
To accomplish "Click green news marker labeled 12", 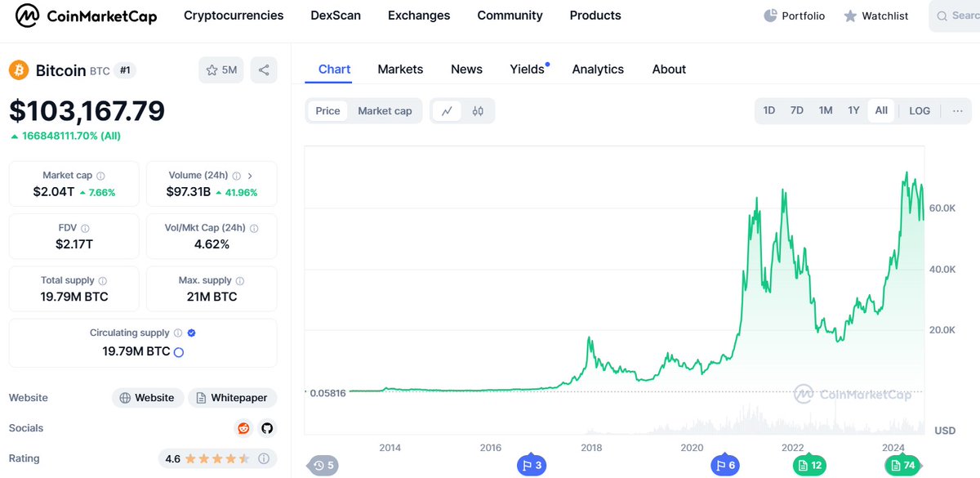I will pyautogui.click(x=809, y=466).
